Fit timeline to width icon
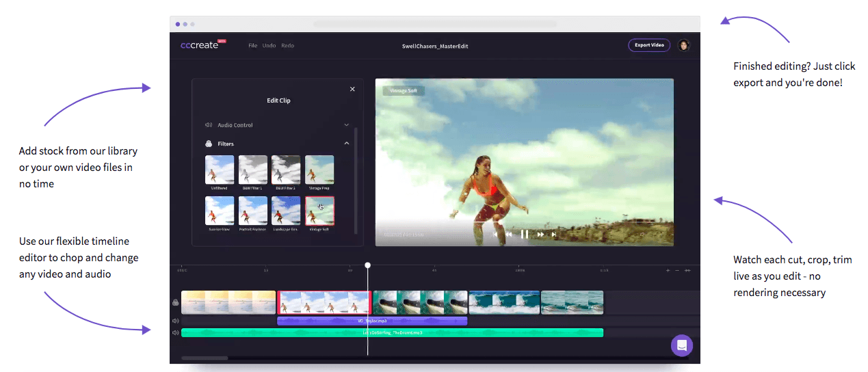Image resolution: width=868 pixels, height=372 pixels. point(687,270)
